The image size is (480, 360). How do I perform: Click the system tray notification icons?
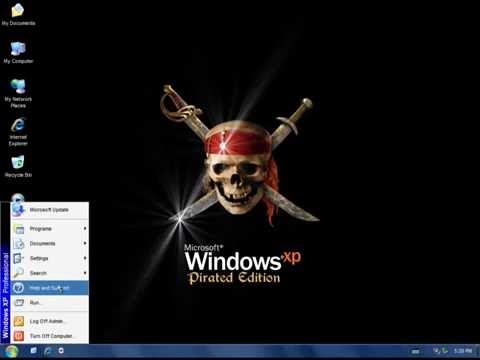440,351
